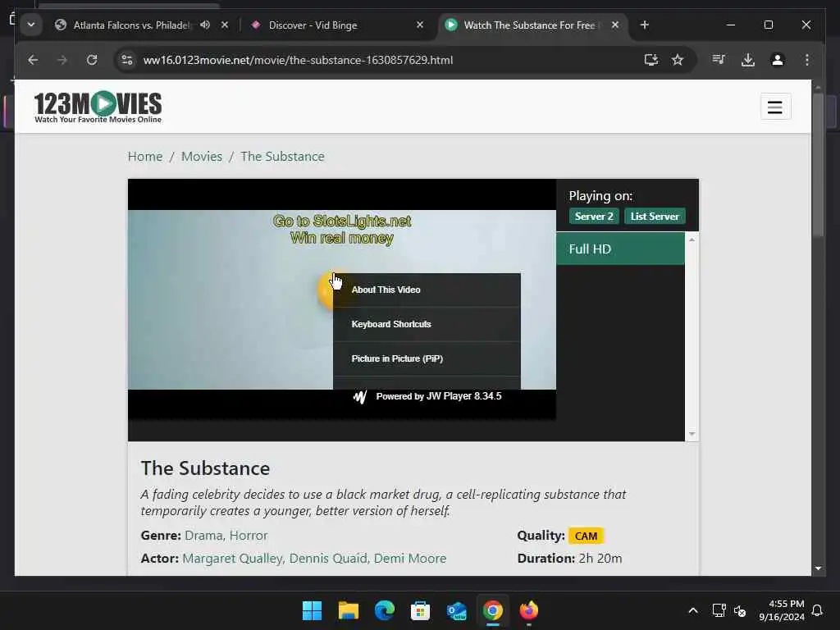Image resolution: width=840 pixels, height=630 pixels.
Task: Open Chrome three-dot menu
Action: pos(807,60)
